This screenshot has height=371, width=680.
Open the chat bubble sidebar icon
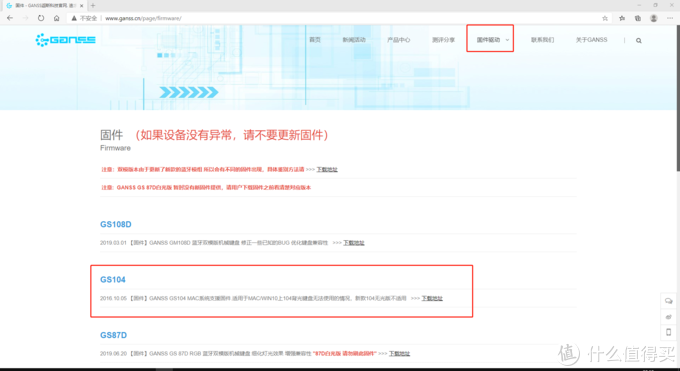point(668,301)
